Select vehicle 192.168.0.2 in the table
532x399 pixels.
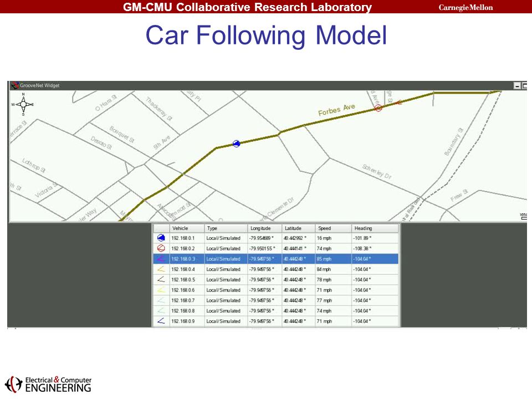tap(276, 248)
